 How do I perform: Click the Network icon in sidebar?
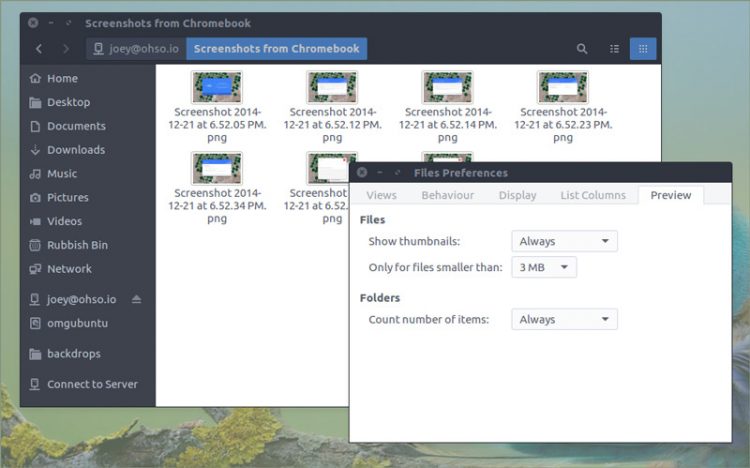(35, 269)
